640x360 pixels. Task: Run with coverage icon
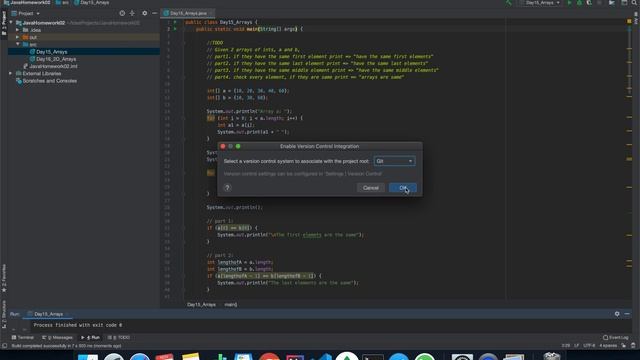click(589, 3)
